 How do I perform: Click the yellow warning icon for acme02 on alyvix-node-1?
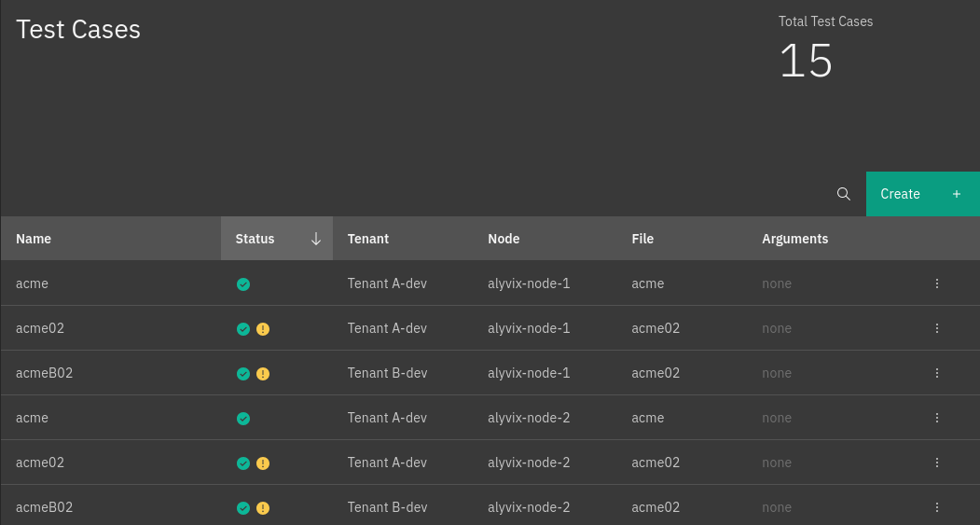263,329
